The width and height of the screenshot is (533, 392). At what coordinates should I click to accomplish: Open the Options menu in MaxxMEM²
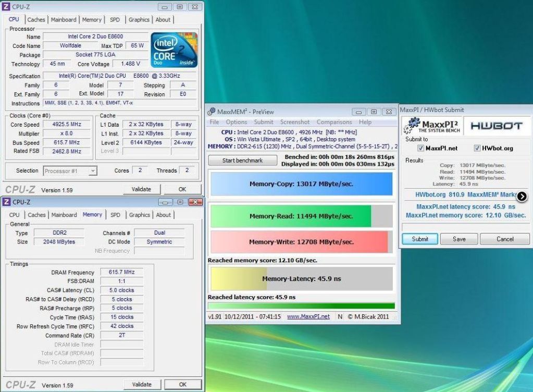point(236,122)
